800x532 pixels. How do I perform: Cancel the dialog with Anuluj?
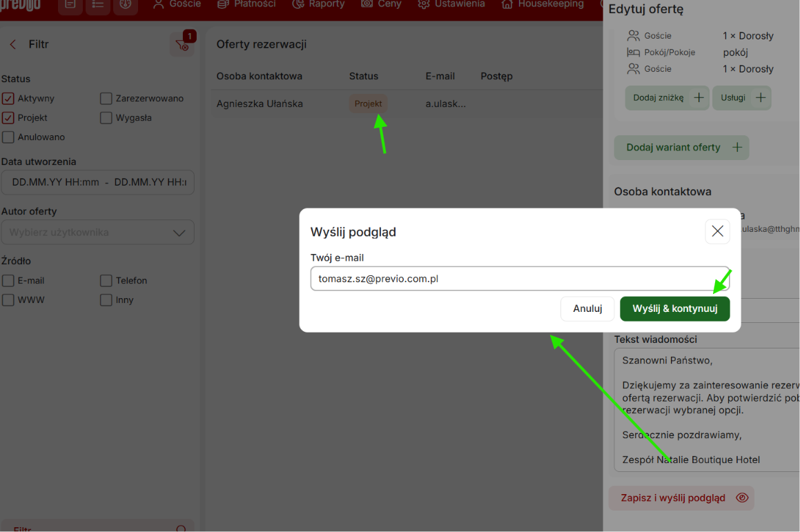pos(587,308)
